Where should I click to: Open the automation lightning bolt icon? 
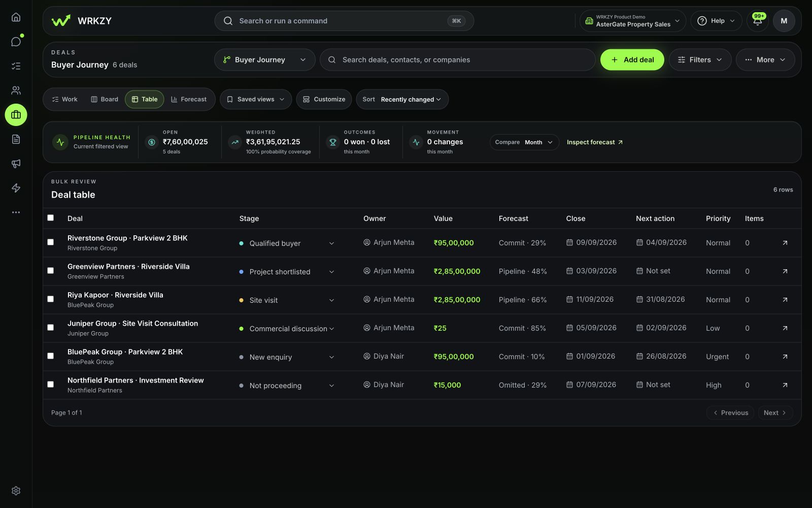click(16, 188)
